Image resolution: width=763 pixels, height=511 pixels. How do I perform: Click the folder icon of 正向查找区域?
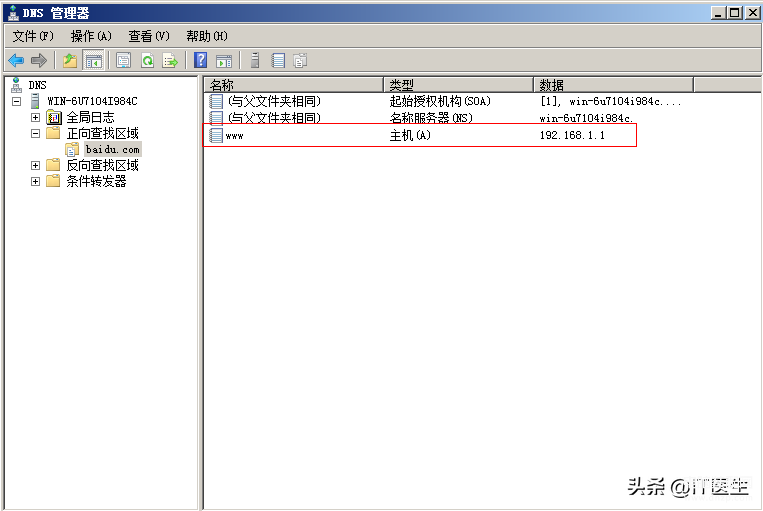click(x=53, y=133)
